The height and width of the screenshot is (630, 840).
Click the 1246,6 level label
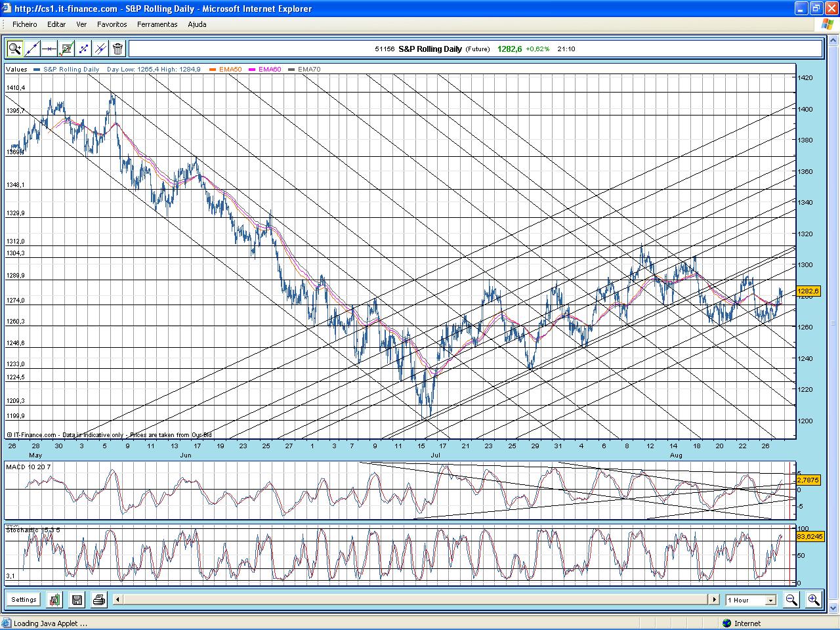[x=16, y=343]
